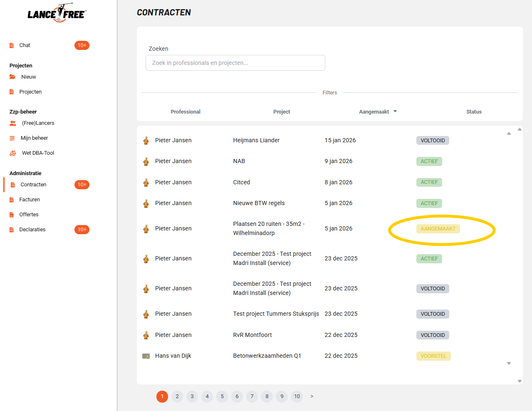Click the Declaraties 10+ notification badge
Screen dimensions: 532x411
tap(82, 230)
